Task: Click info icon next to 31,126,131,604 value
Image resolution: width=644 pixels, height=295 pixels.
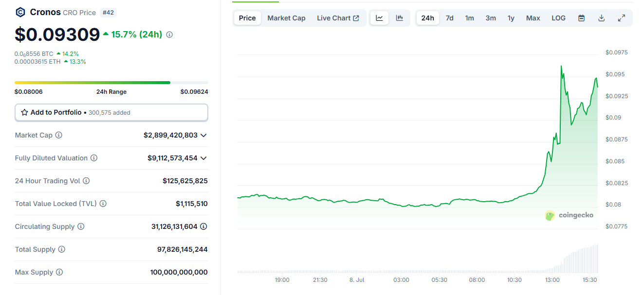Action: (x=203, y=226)
